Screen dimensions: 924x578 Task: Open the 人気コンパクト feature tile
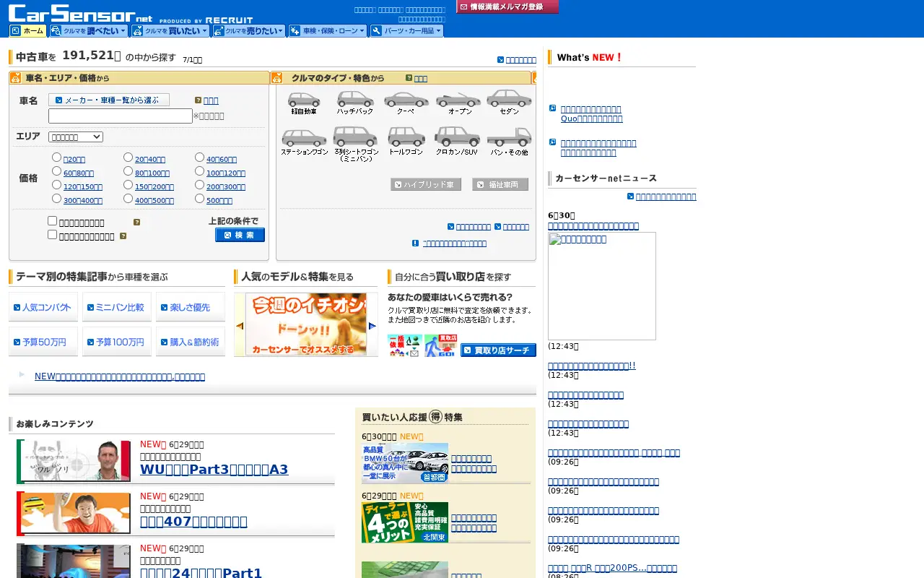(x=45, y=307)
